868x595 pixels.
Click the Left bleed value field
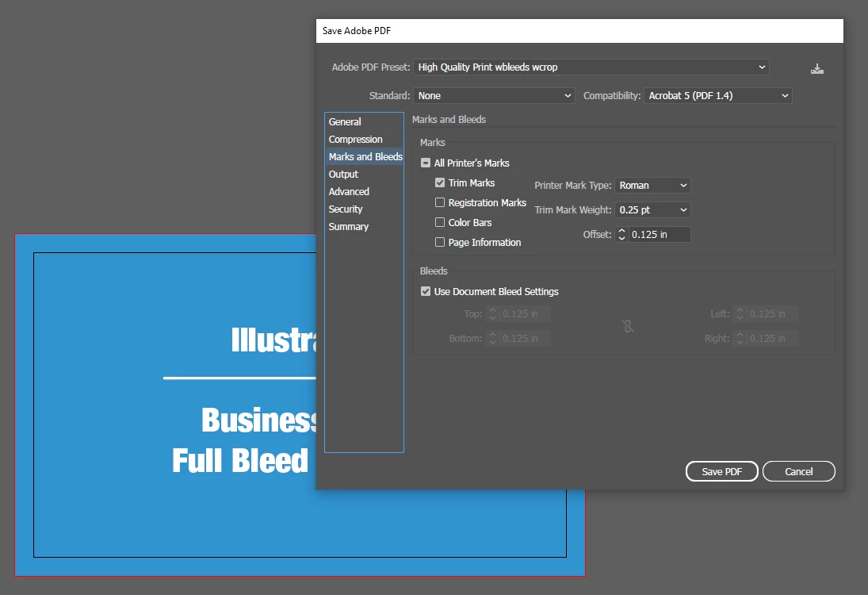coord(772,313)
